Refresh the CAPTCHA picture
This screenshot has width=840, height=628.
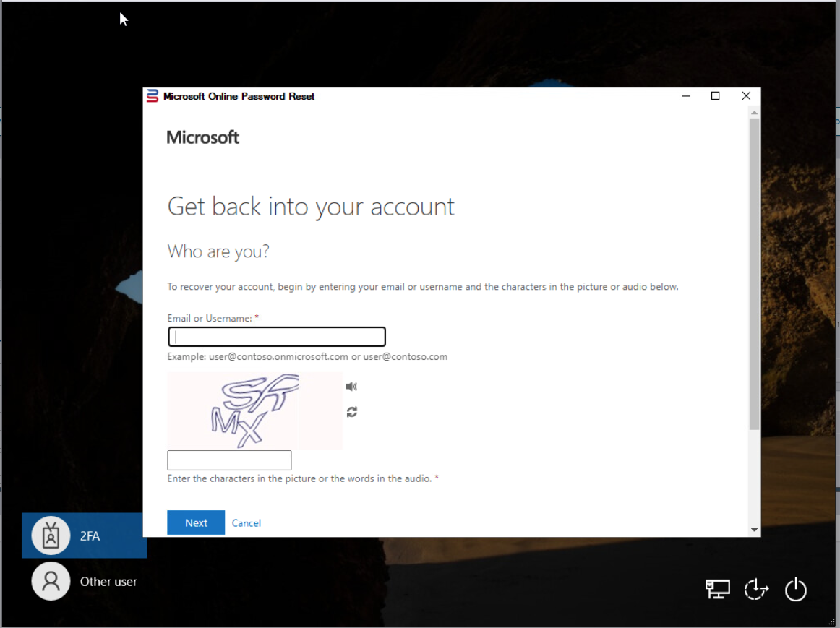pyautogui.click(x=351, y=412)
